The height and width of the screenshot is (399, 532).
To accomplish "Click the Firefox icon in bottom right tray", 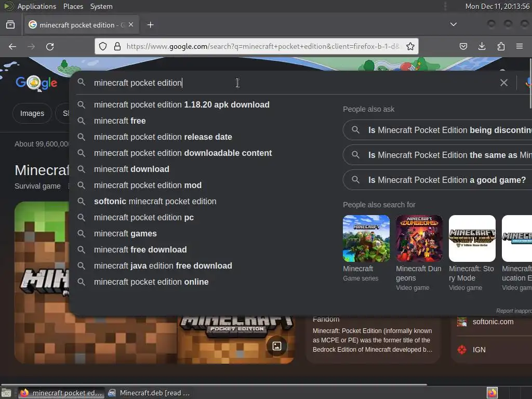I will [x=492, y=393].
